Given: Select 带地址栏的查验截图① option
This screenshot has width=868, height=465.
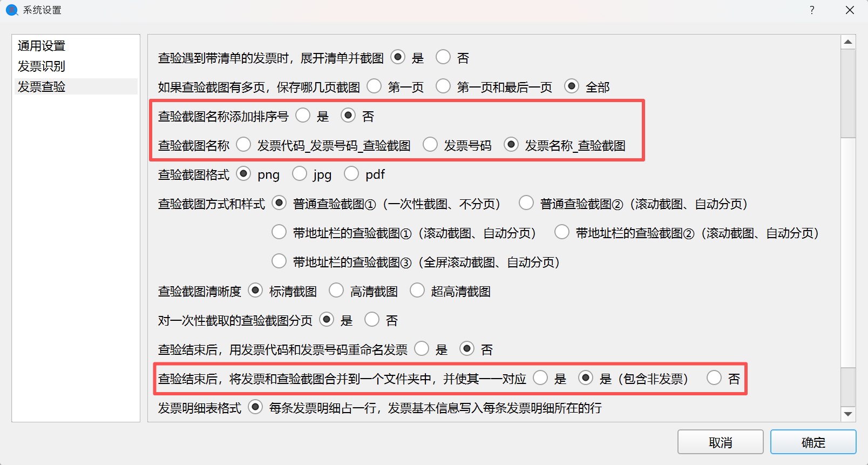Looking at the screenshot, I should [279, 232].
